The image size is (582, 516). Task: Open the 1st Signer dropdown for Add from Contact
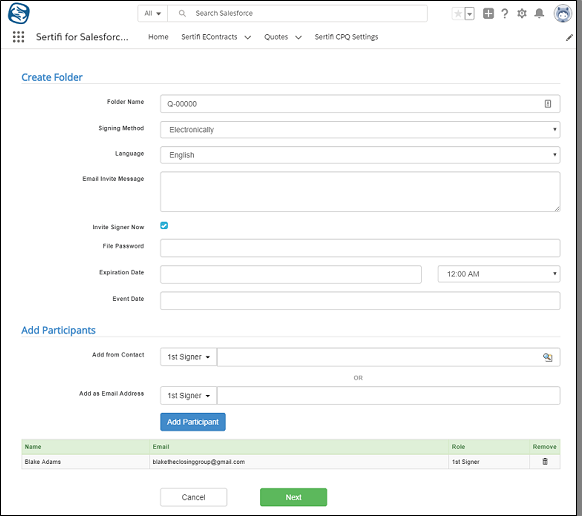pyautogui.click(x=189, y=357)
